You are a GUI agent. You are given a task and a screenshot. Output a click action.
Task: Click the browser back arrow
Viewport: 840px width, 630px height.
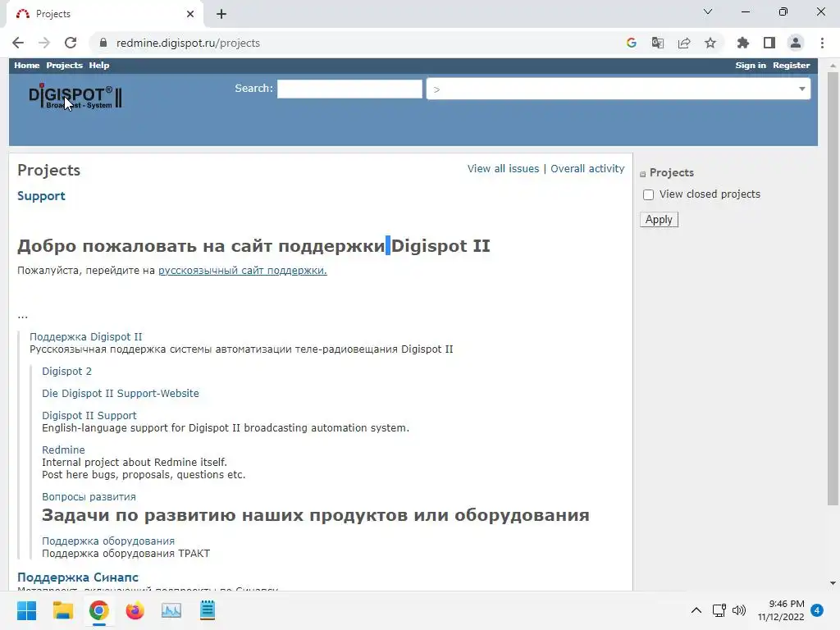coord(18,43)
